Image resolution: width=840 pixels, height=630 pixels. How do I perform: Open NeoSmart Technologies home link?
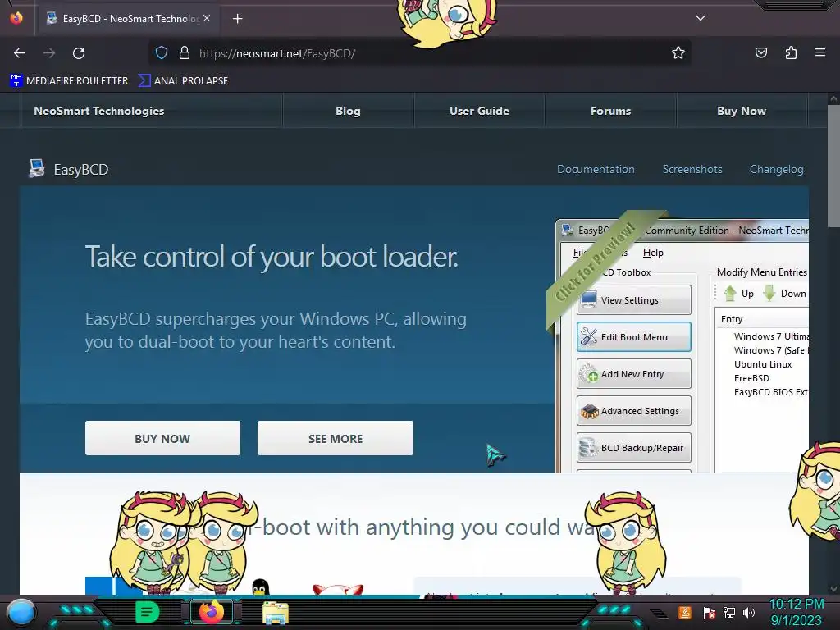pos(99,111)
